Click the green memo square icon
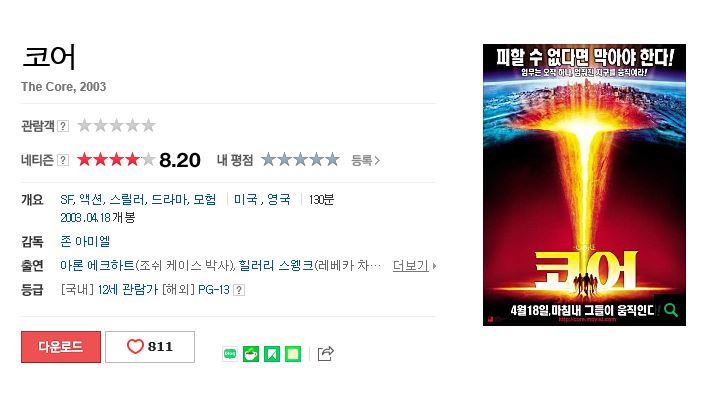Viewport: 718px width, 401px height. 293,354
